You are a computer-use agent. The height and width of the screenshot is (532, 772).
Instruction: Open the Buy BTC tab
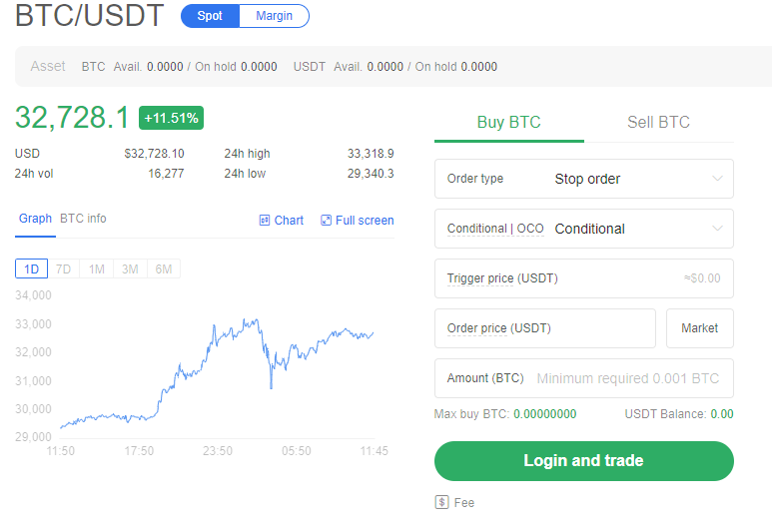tap(508, 122)
